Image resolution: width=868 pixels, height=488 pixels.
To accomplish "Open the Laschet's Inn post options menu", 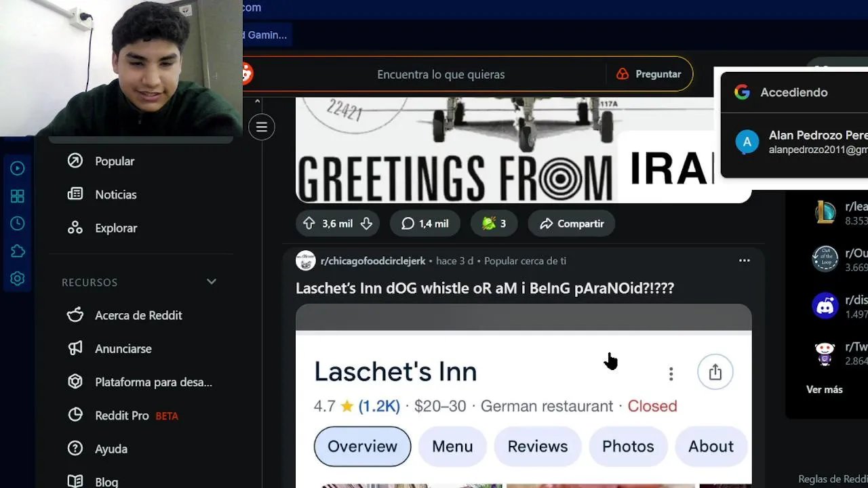I will click(745, 260).
